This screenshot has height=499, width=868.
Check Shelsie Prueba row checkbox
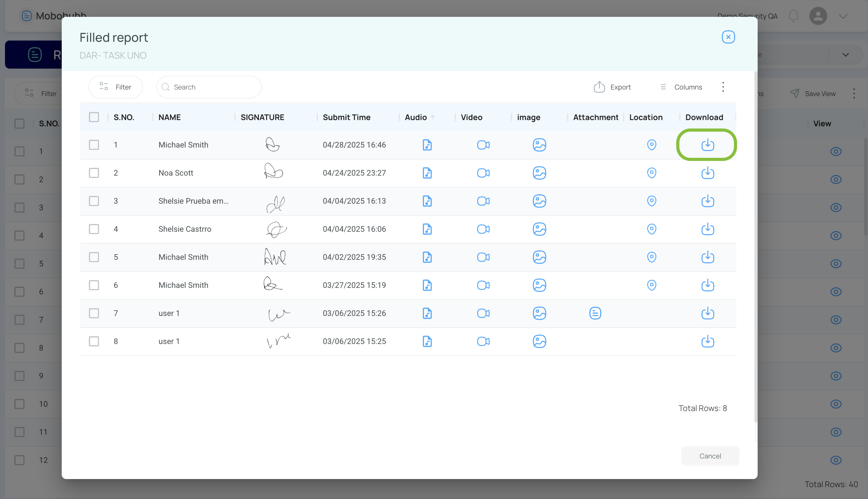(94, 201)
